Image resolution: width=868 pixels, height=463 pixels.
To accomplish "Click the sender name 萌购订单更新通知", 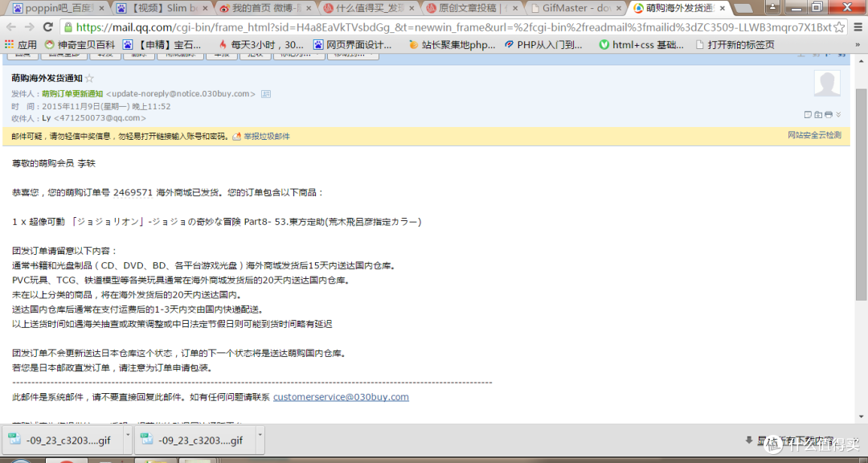I will pos(72,93).
